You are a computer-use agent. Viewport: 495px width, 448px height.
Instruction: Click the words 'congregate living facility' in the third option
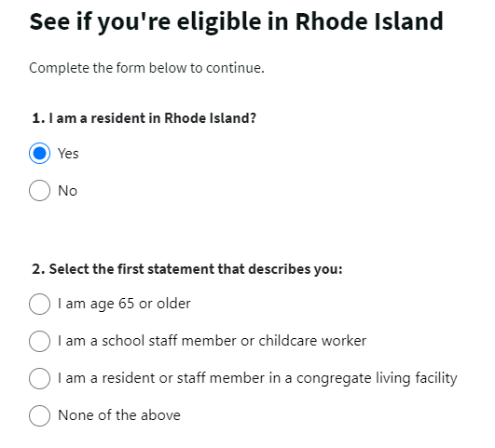pos(377,378)
